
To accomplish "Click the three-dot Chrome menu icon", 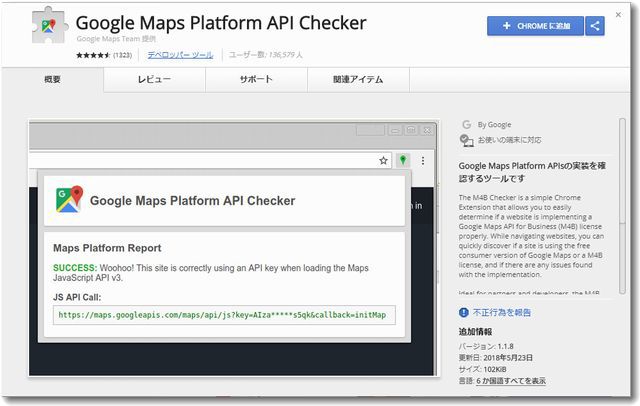I will (x=423, y=160).
